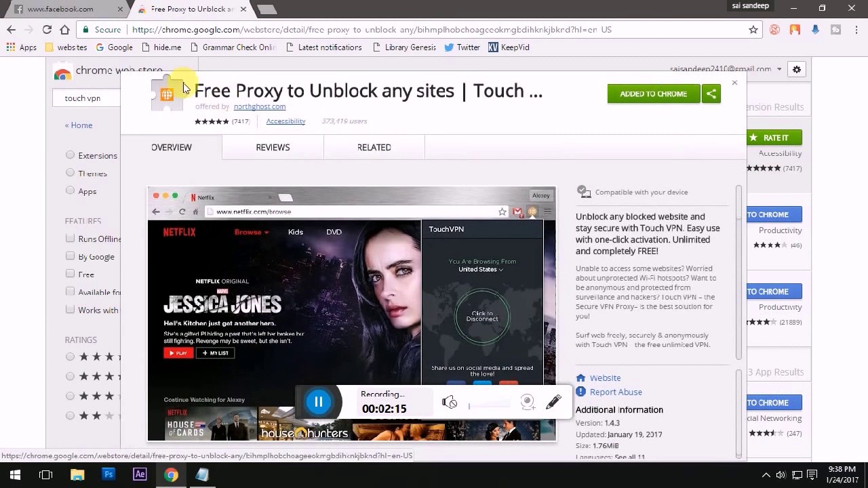
Task: Switch to the RELATED tab
Action: pyautogui.click(x=374, y=147)
